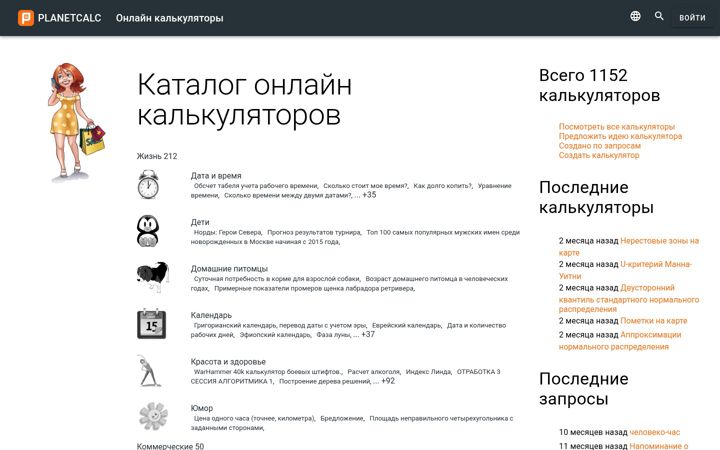Open Как долго копить? calculator
720x450 pixels.
click(x=443, y=186)
